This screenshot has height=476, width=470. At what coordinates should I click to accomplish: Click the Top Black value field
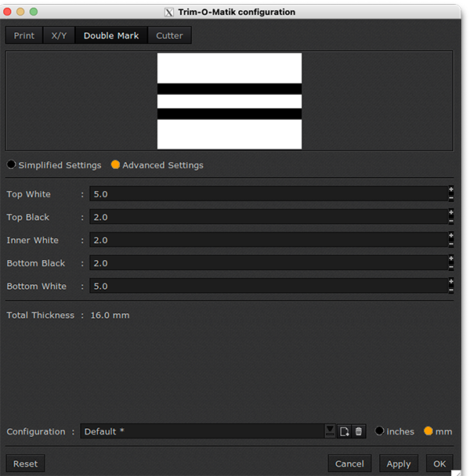pyautogui.click(x=269, y=217)
